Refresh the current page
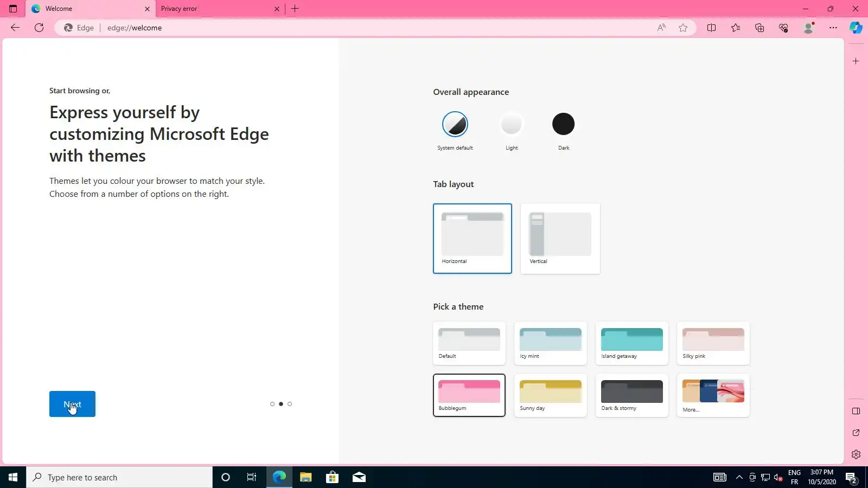868x488 pixels. pyautogui.click(x=39, y=28)
